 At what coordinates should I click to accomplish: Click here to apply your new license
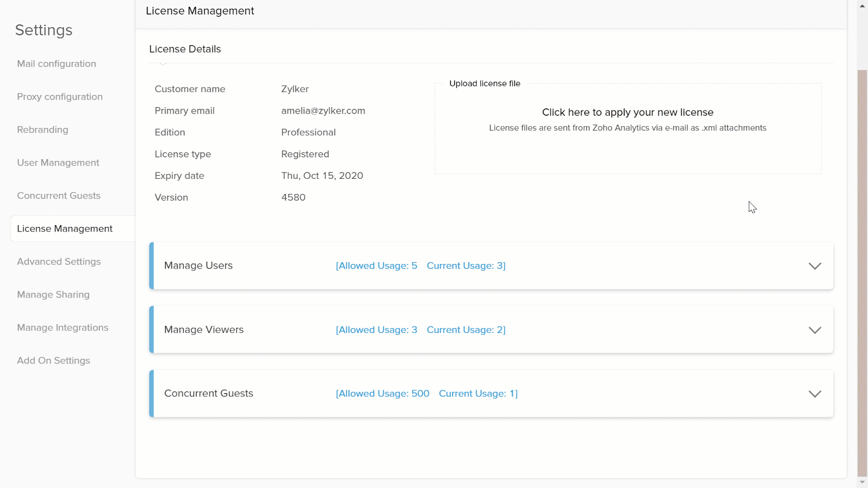pos(627,112)
